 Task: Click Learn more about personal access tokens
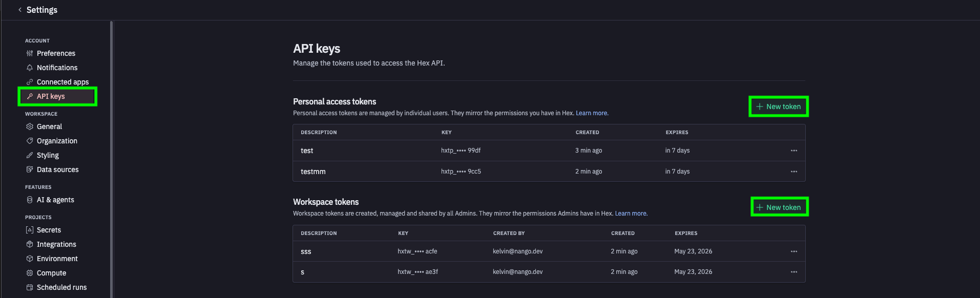(591, 113)
